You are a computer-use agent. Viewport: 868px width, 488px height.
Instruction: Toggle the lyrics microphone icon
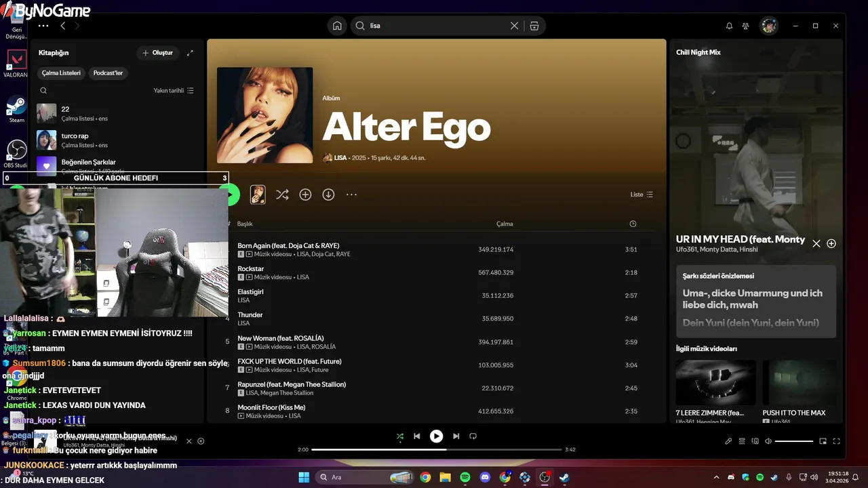pos(728,441)
